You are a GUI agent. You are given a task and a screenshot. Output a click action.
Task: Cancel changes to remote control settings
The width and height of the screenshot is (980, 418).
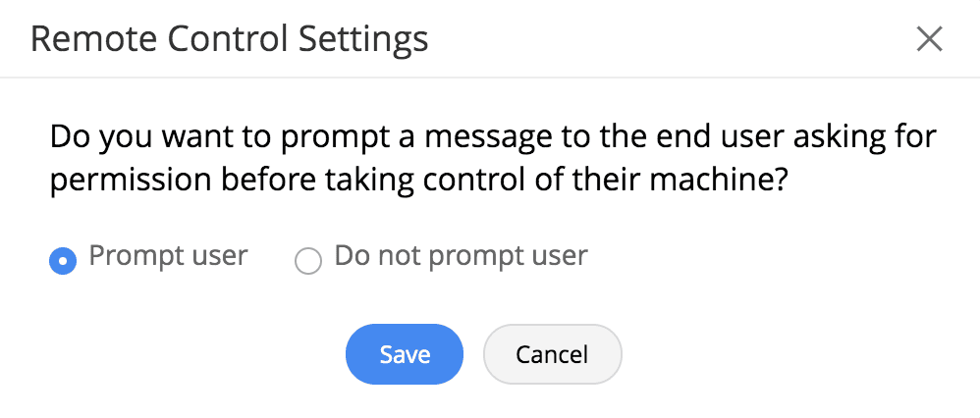552,354
